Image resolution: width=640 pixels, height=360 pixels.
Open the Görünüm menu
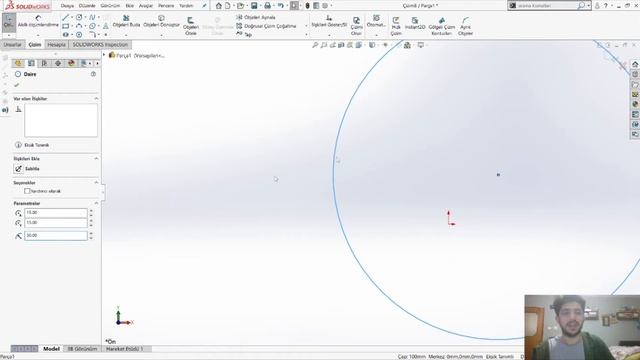point(110,6)
